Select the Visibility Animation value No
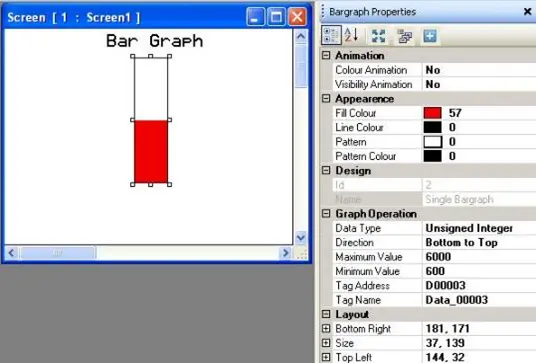Screen dimensions: 536x363 tap(433, 84)
